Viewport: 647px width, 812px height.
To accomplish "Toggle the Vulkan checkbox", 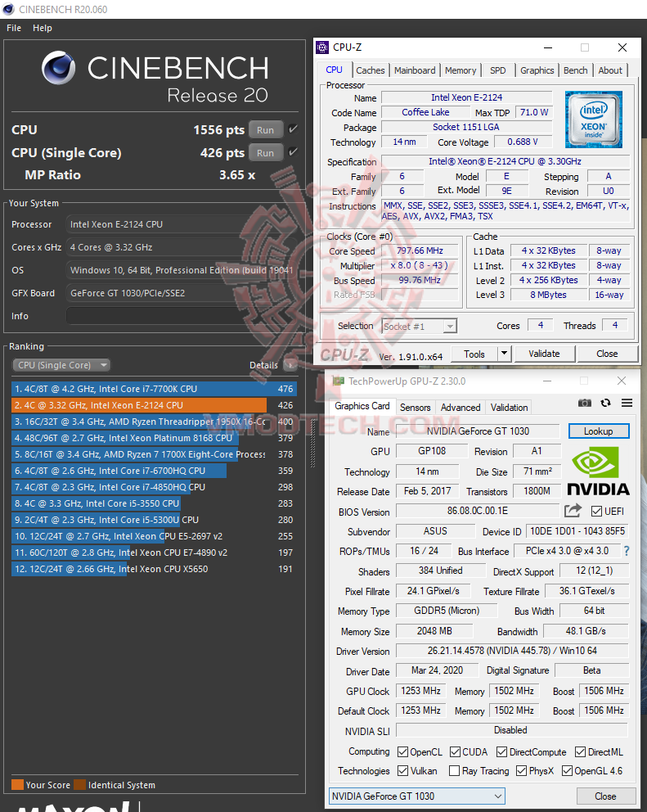I will coord(402,771).
